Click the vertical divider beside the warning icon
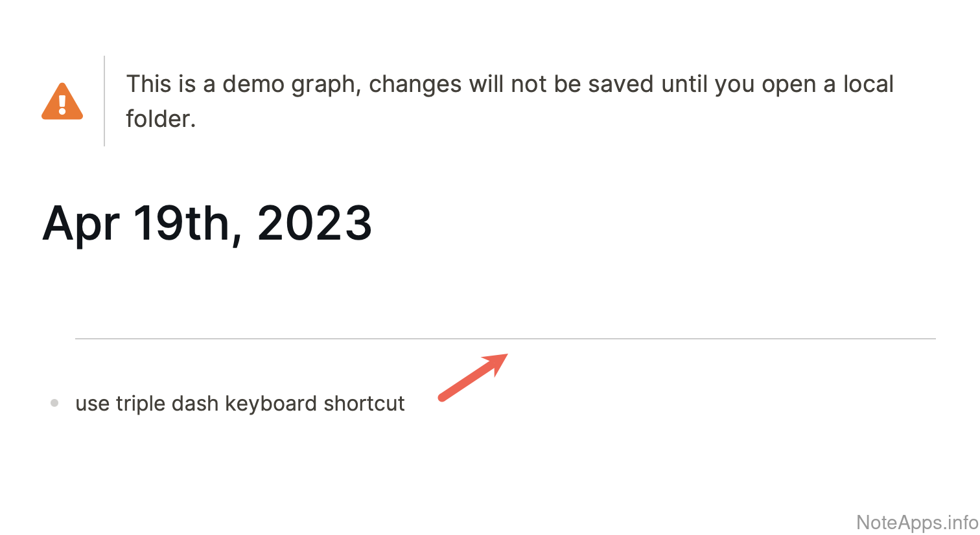The image size is (980, 535). pyautogui.click(x=104, y=101)
